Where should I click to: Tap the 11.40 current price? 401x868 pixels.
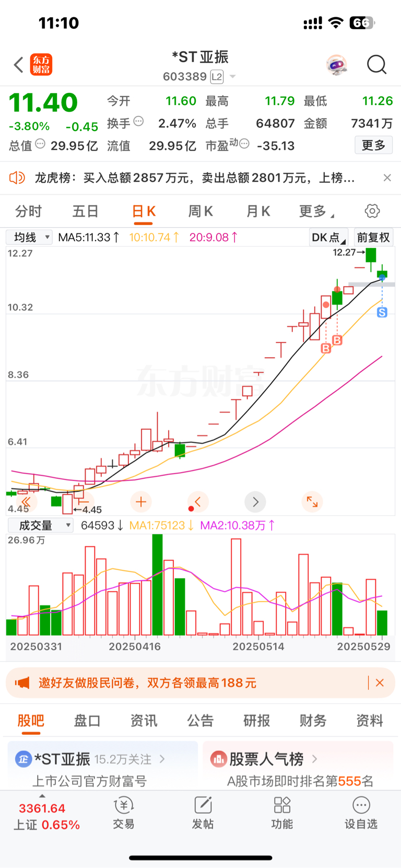pyautogui.click(x=43, y=102)
